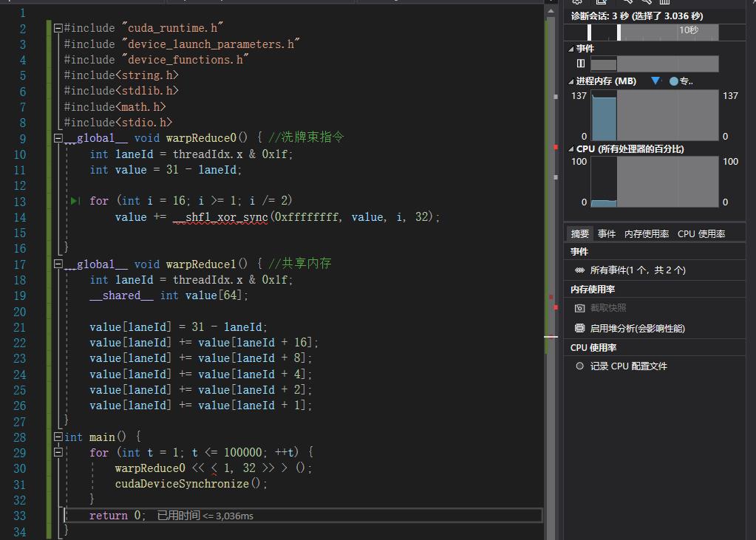Collapse the CPU (所有处理器的百分比) graph section
This screenshot has width=756, height=540.
coord(571,149)
